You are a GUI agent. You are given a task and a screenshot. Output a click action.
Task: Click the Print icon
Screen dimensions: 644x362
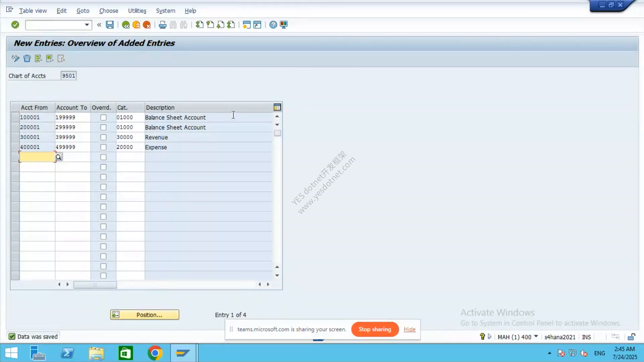point(163,25)
